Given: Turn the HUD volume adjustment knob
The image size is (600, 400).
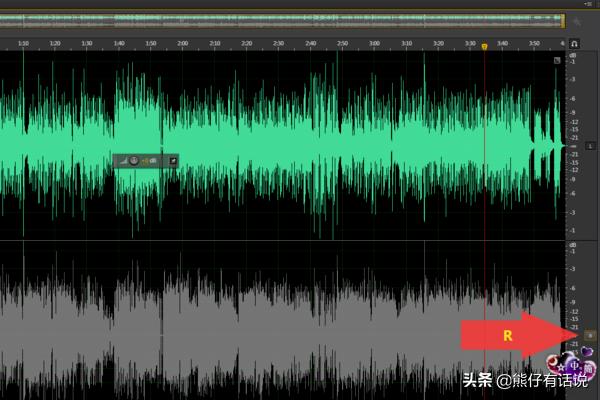Looking at the screenshot, I should tap(134, 160).
